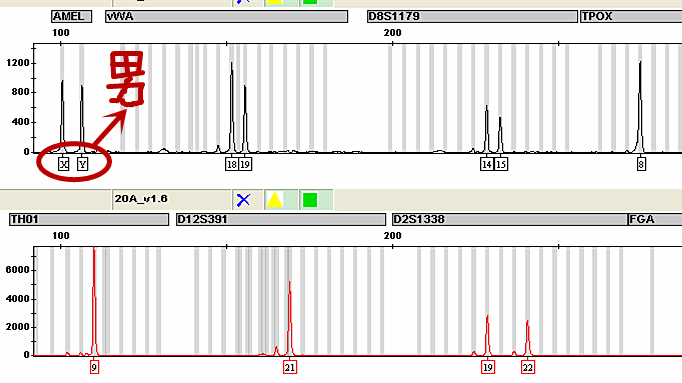The image size is (682, 383).
Task: Click the blue X icon beside 20A_v1.6
Action: coord(244,200)
